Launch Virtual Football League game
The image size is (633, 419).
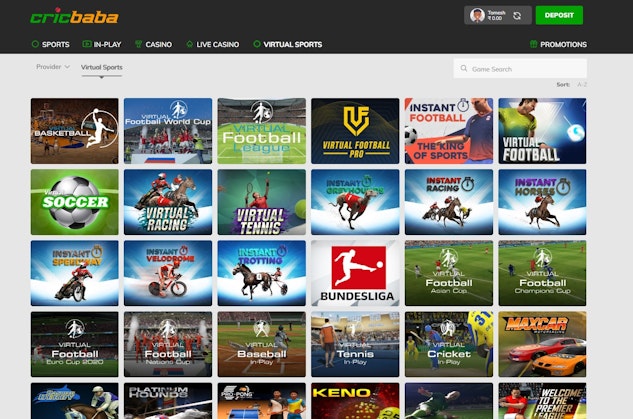click(x=262, y=131)
